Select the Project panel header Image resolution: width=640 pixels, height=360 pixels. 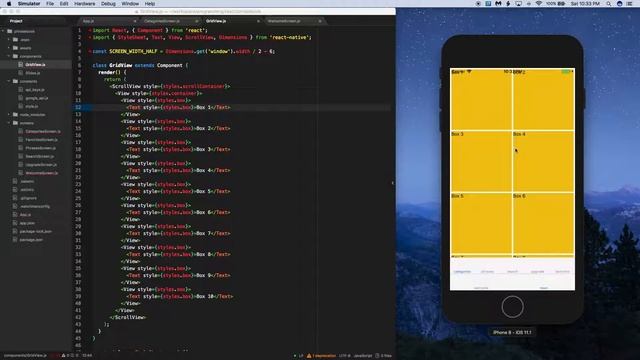pos(16,21)
